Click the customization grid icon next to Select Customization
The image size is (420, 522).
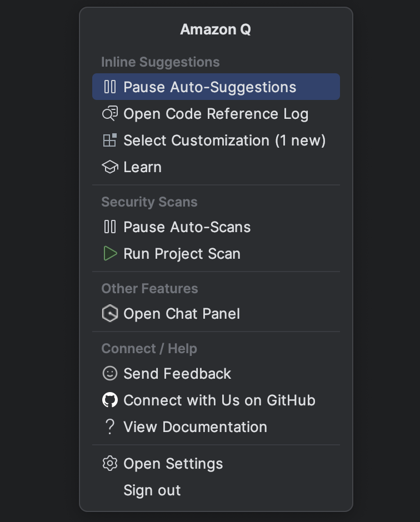coord(110,140)
